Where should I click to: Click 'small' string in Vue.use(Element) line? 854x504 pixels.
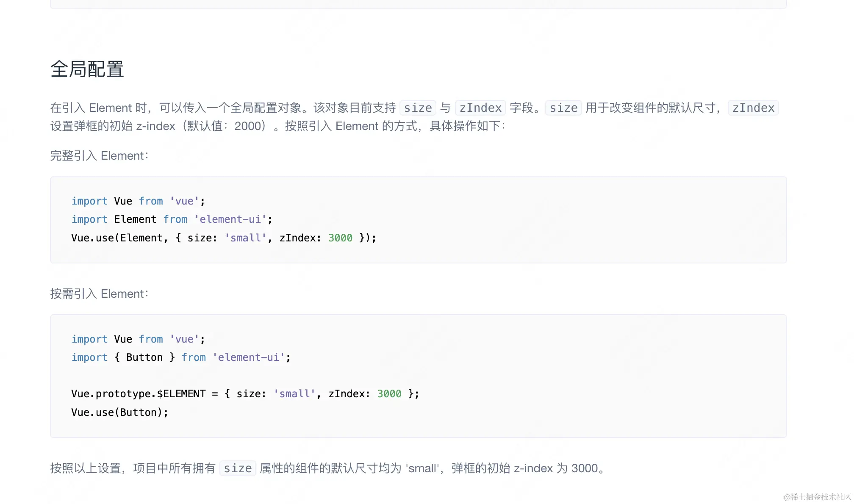tap(245, 238)
